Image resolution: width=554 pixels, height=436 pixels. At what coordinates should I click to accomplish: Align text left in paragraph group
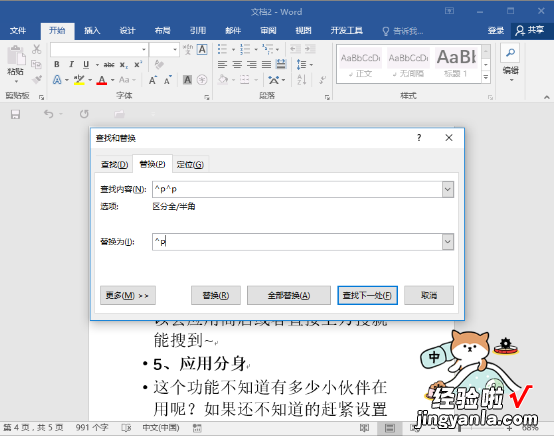coord(222,64)
